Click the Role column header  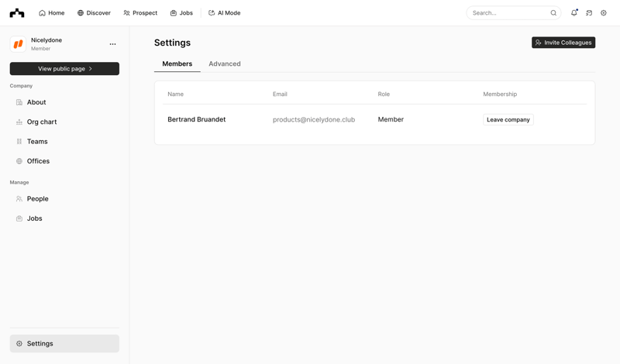(384, 94)
